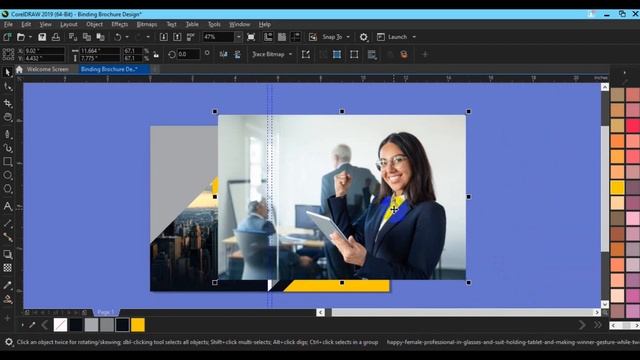Select the Pick tool in toolbox

7,73
